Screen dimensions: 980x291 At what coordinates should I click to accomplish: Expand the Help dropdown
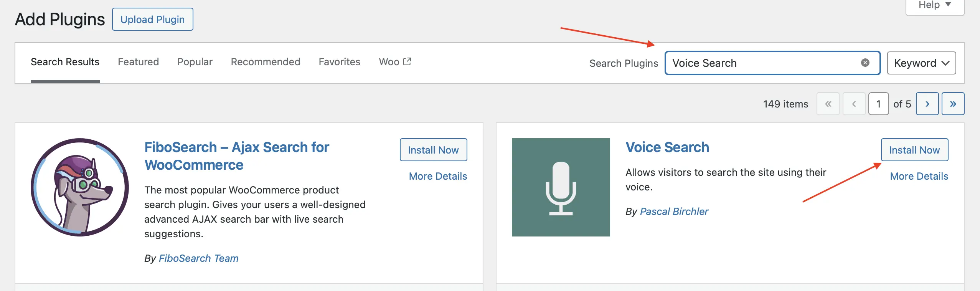(x=935, y=5)
